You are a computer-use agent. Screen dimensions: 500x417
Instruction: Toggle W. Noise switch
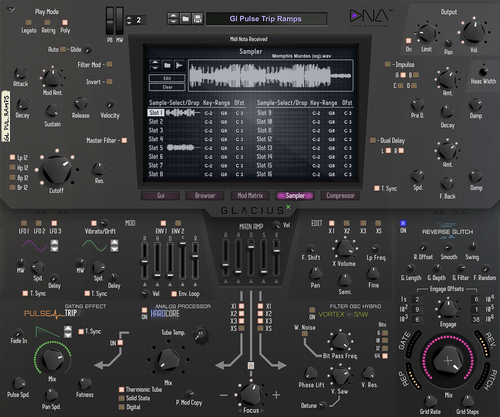[305, 334]
